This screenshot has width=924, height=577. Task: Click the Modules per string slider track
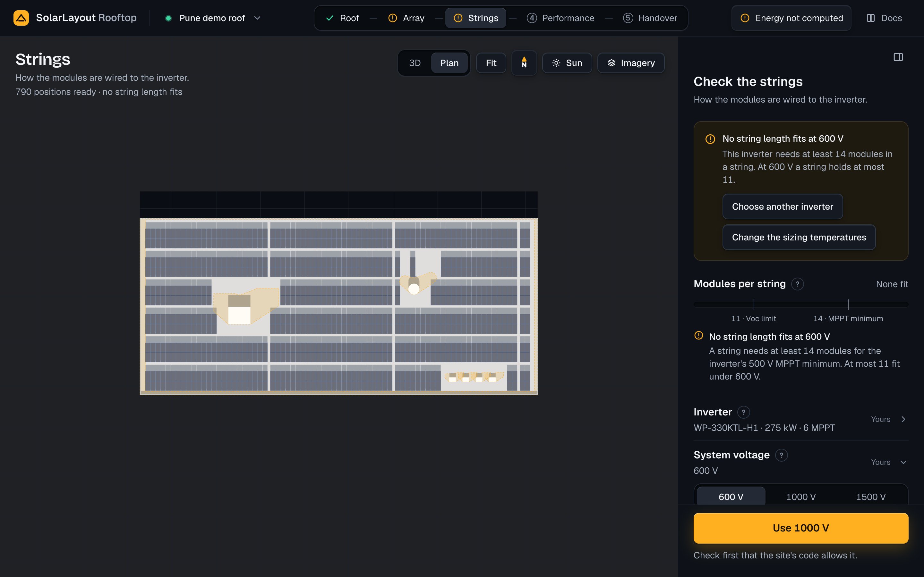pyautogui.click(x=801, y=304)
